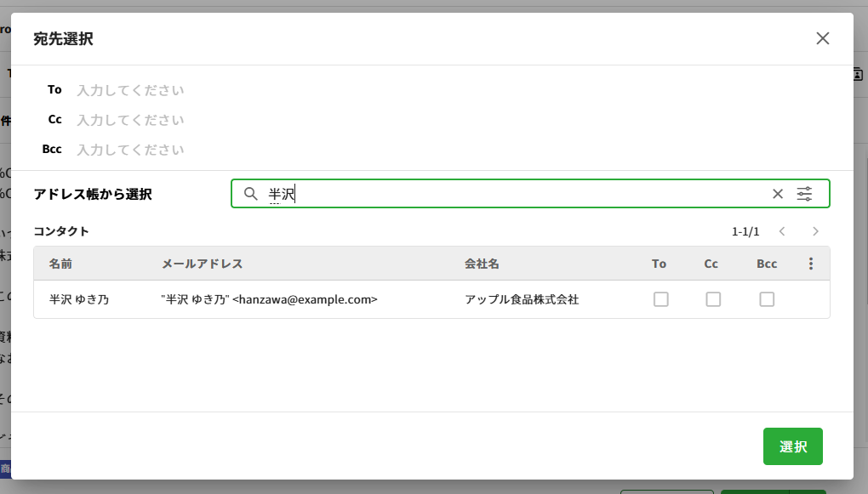Tick the To checkbox for 半沢 ゆき乃
Screen dimensions: 868x494
tap(660, 299)
